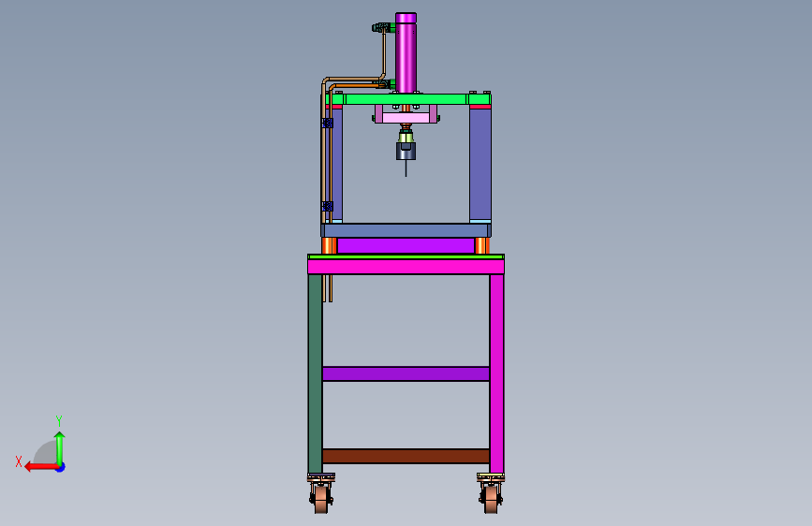Select the blue-gray base plate of press
Image resolution: width=812 pixels, height=526 pixels.
tap(406, 230)
